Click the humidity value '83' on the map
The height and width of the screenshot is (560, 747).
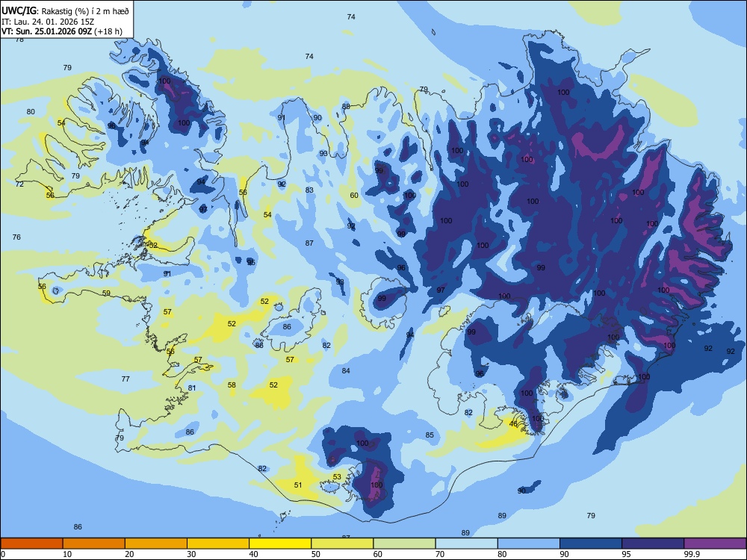click(309, 190)
